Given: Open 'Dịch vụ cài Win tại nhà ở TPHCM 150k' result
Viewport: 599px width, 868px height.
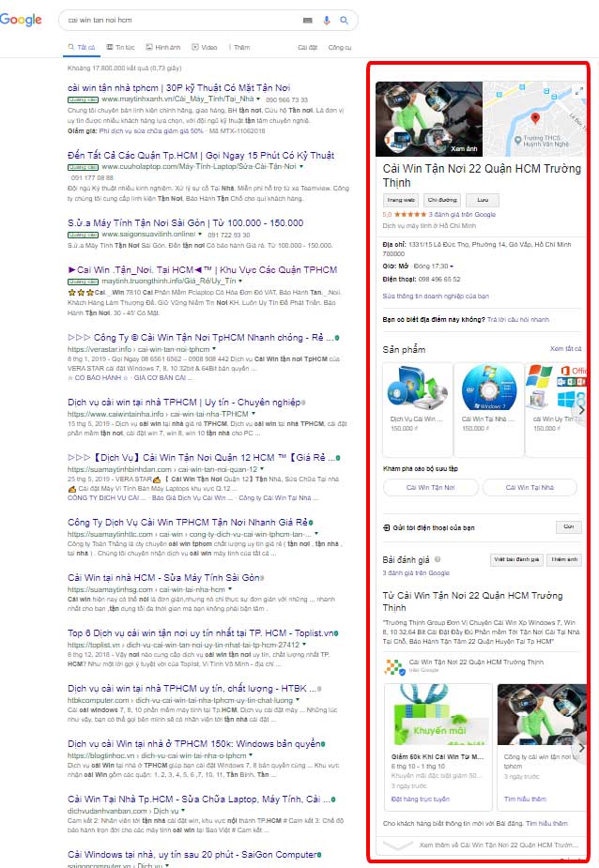Looking at the screenshot, I should (x=194, y=744).
